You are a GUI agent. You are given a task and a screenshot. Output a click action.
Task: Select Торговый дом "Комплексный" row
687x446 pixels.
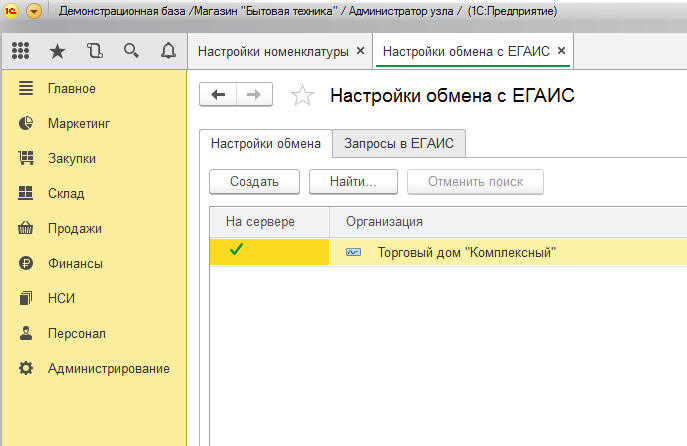448,252
